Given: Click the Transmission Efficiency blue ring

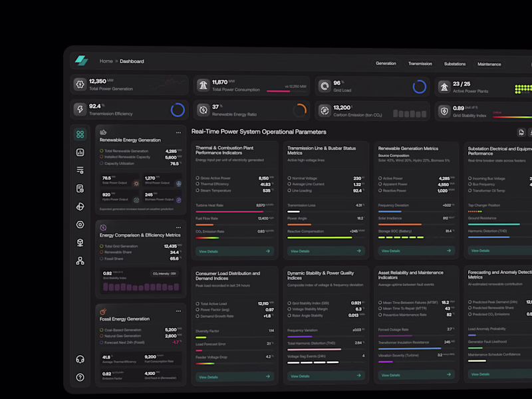Looking at the screenshot, I should point(178,110).
